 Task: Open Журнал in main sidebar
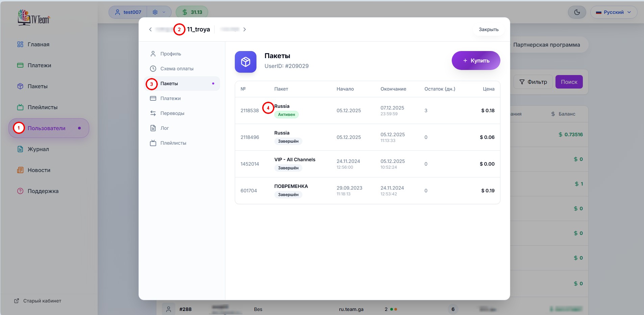[38, 149]
